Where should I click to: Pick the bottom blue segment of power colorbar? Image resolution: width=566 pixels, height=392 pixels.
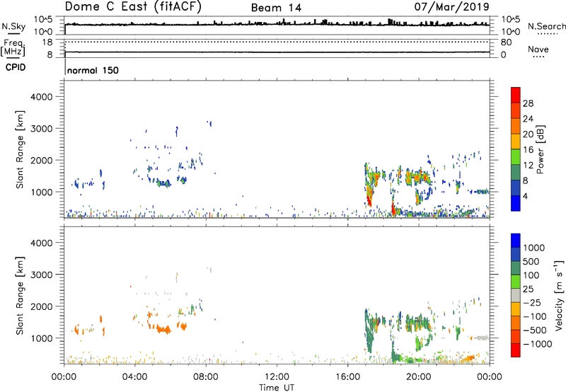[x=516, y=204]
